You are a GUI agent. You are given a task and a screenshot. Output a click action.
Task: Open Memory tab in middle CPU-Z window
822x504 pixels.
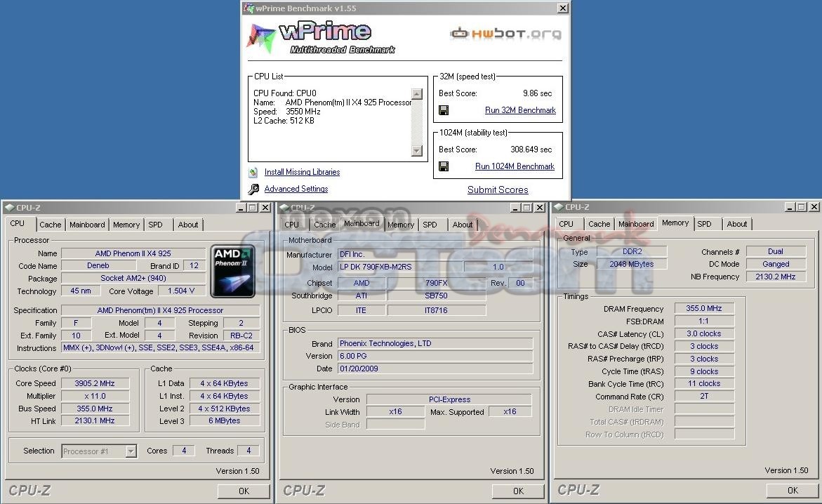coord(401,225)
